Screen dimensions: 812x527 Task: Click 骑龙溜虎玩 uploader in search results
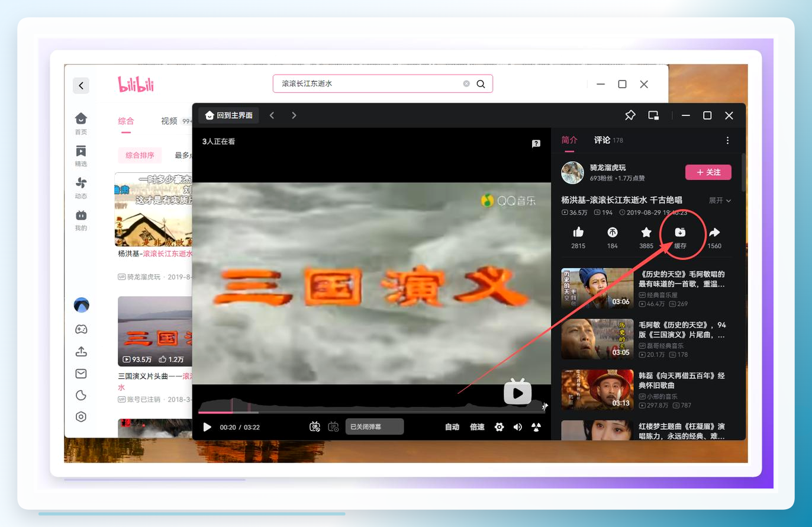144,277
